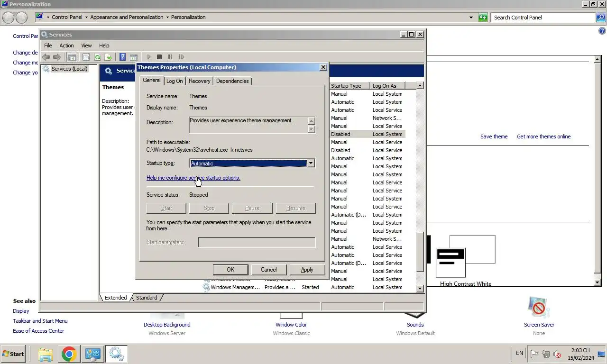Switch to the Recovery tab
This screenshot has width=607, height=364.
click(199, 81)
